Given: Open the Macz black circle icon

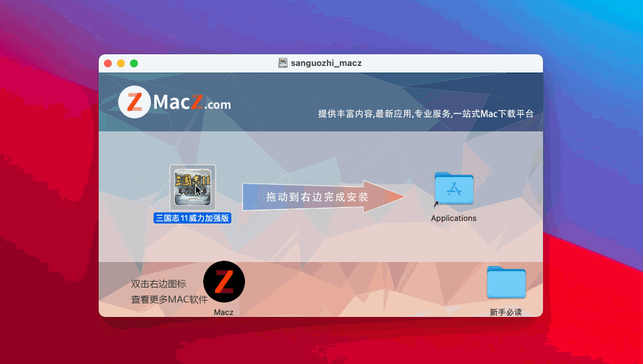Looking at the screenshot, I should [224, 282].
